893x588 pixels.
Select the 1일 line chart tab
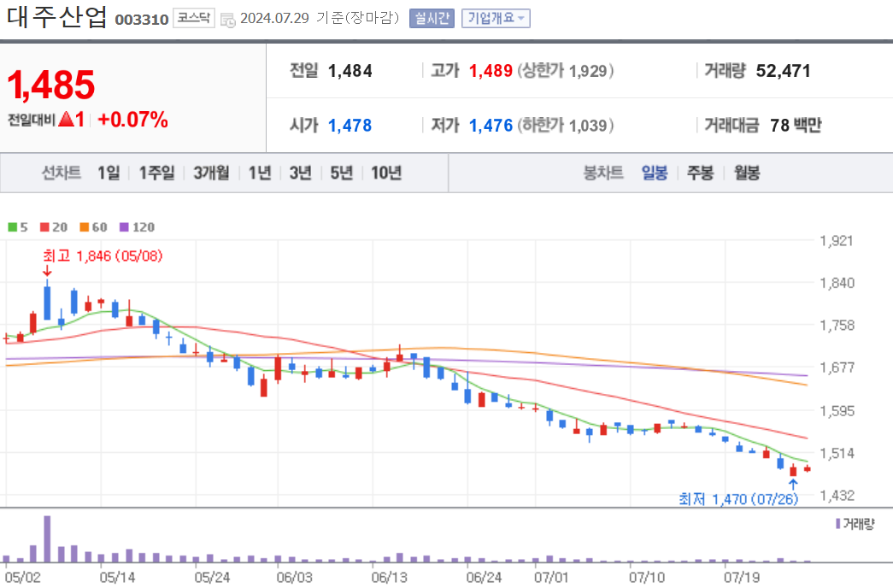(109, 173)
